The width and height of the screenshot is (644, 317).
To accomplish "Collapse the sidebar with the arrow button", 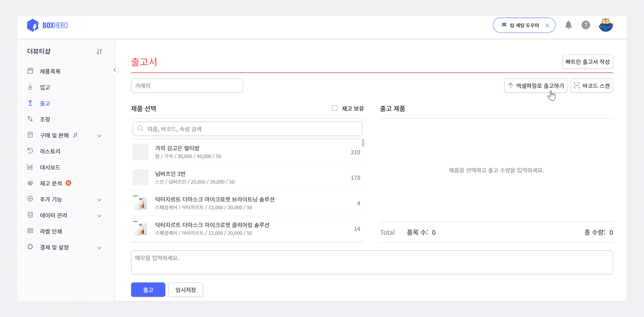I will 115,70.
